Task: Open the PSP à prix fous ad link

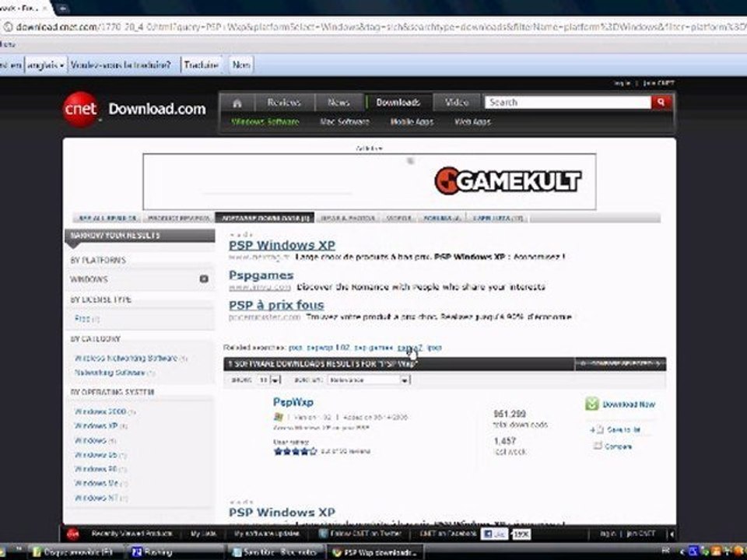Action: pos(276,305)
